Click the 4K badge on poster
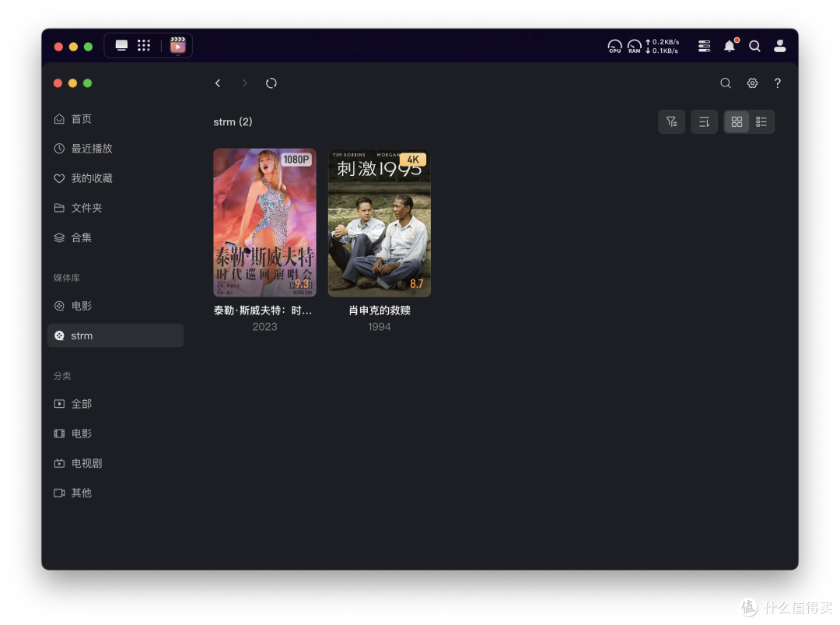This screenshot has width=840, height=625. click(413, 160)
